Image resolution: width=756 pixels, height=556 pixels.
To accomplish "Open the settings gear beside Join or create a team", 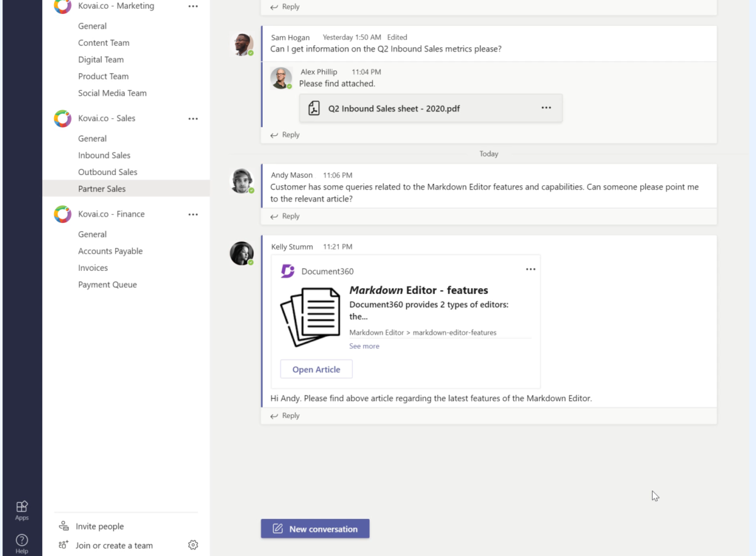I will 193,545.
